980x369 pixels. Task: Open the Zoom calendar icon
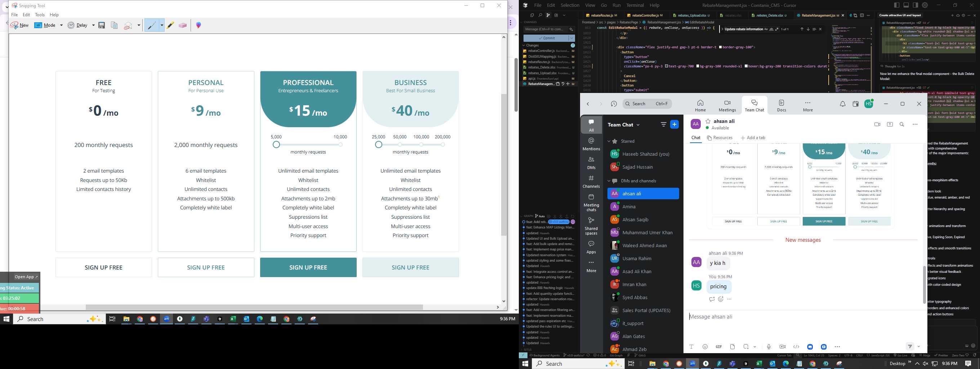click(855, 104)
